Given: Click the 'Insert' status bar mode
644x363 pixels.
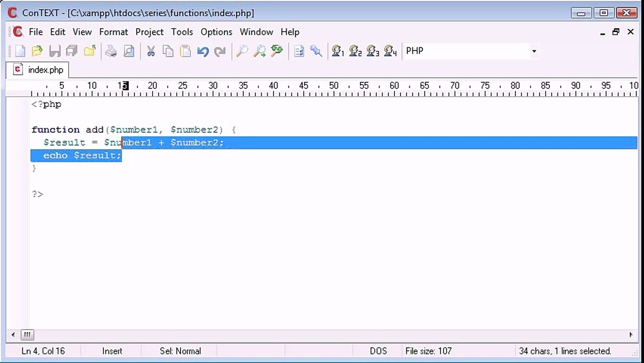Looking at the screenshot, I should pyautogui.click(x=112, y=351).
